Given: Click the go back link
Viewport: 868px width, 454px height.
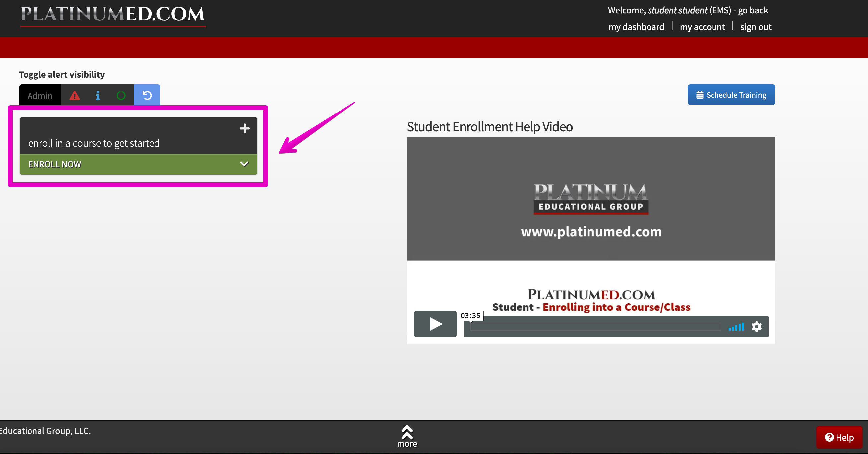Looking at the screenshot, I should pyautogui.click(x=753, y=10).
